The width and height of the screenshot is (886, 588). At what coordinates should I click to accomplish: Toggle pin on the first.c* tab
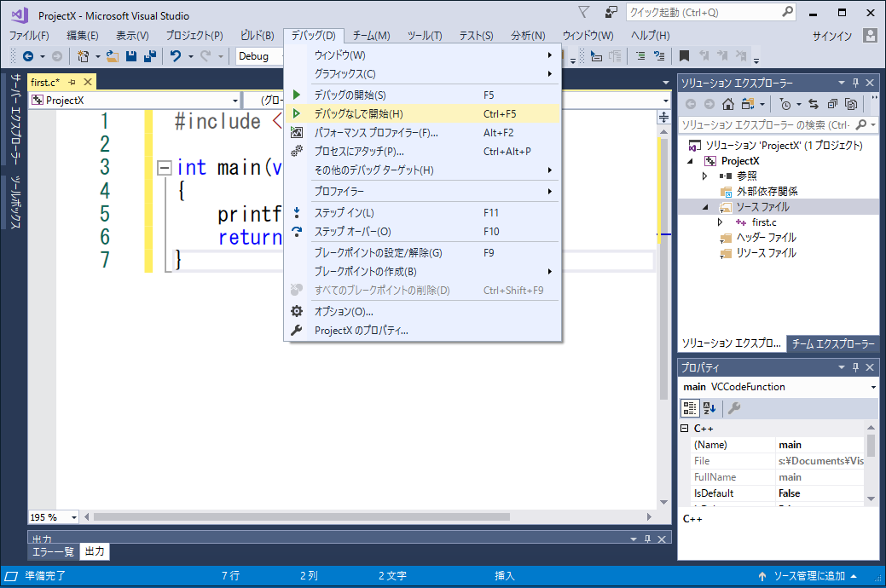tap(72, 83)
